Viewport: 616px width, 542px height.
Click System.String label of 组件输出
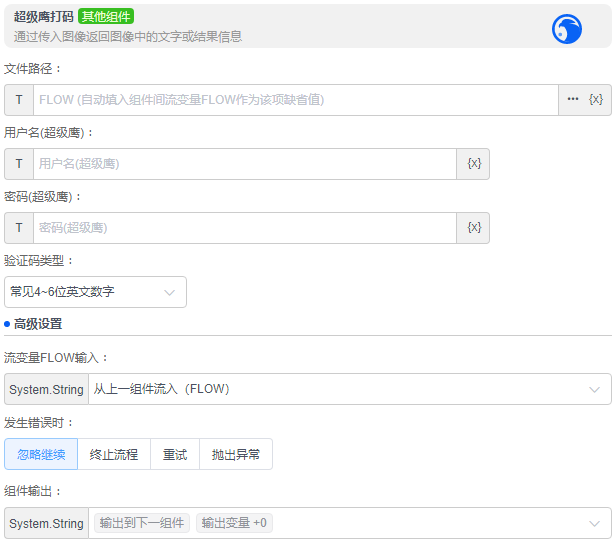[x=46, y=523]
